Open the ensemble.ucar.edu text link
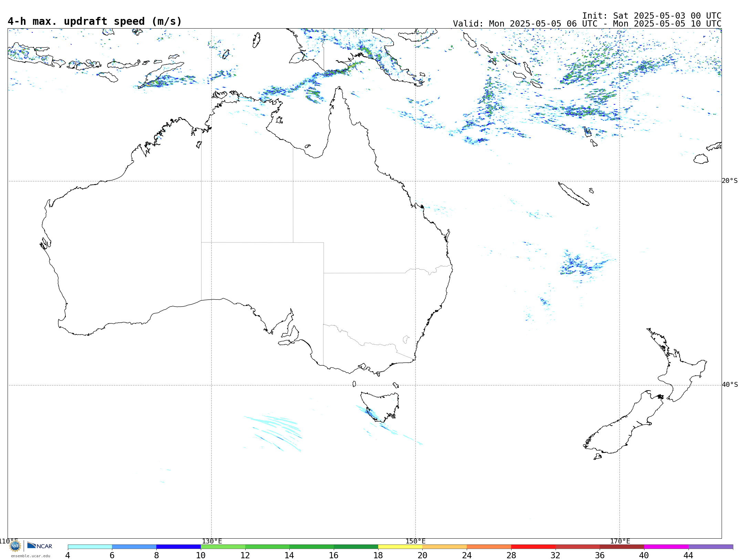744x560 pixels. [31, 556]
